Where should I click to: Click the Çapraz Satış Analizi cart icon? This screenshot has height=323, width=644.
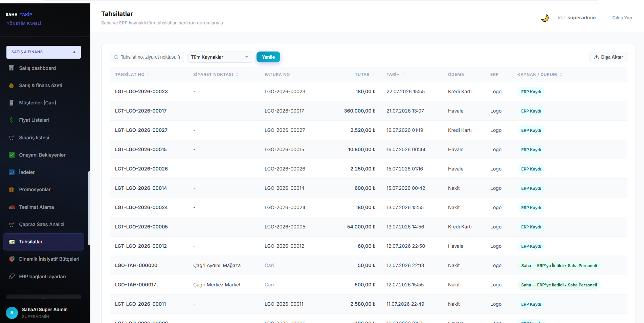[12, 224]
